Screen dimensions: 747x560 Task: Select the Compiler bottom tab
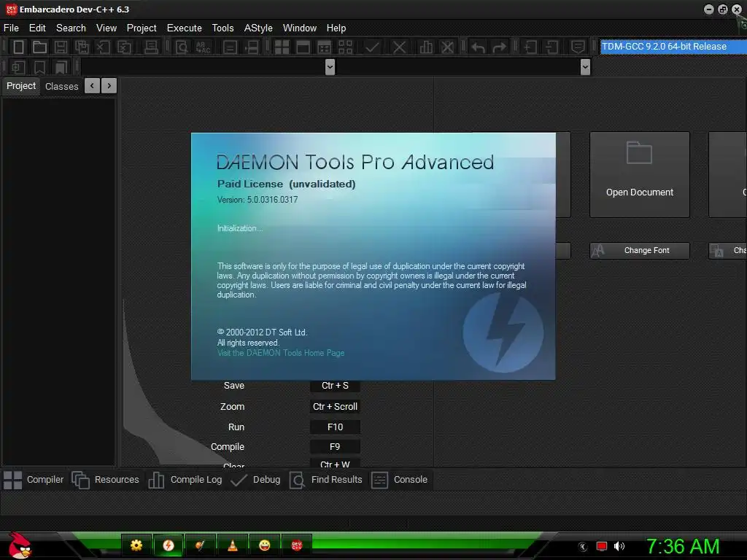pos(34,480)
